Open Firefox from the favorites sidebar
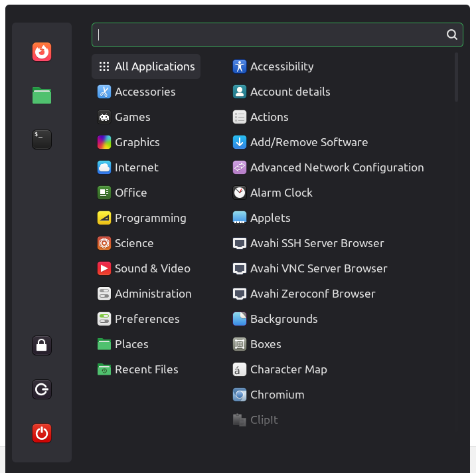Viewport: 476px width, 473px height. pos(42,52)
